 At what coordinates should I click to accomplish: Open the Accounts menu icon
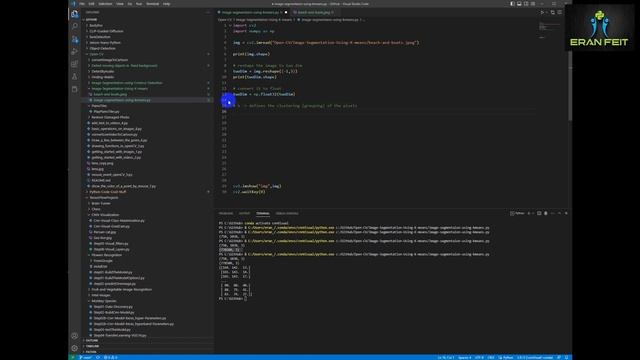coord(75,336)
